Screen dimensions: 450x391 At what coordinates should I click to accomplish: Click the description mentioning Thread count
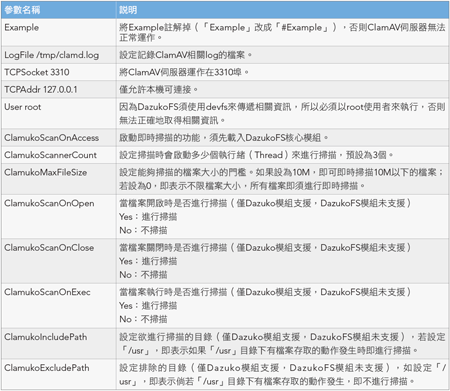click(x=256, y=155)
